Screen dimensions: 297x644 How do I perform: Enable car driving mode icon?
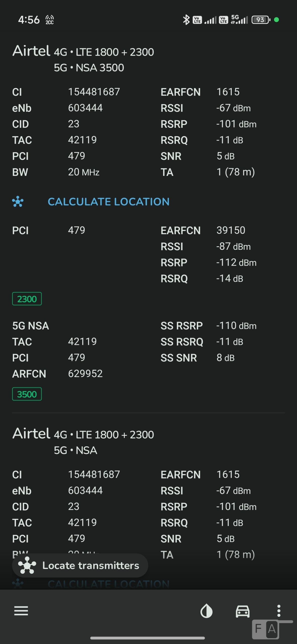click(x=242, y=611)
